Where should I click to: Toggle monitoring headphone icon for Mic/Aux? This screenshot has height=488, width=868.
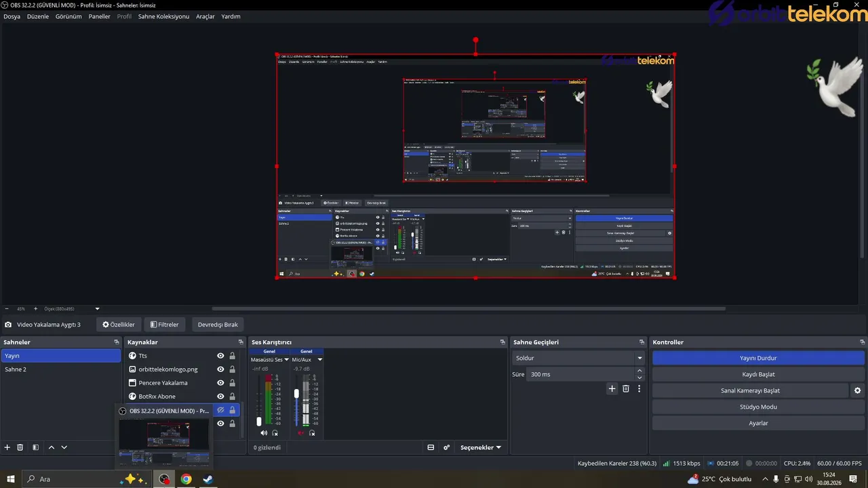tap(313, 433)
